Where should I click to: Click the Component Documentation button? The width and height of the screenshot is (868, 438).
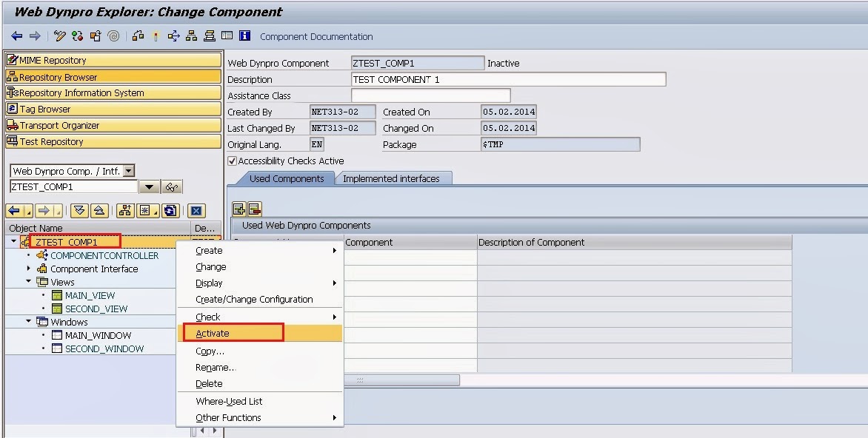point(316,36)
